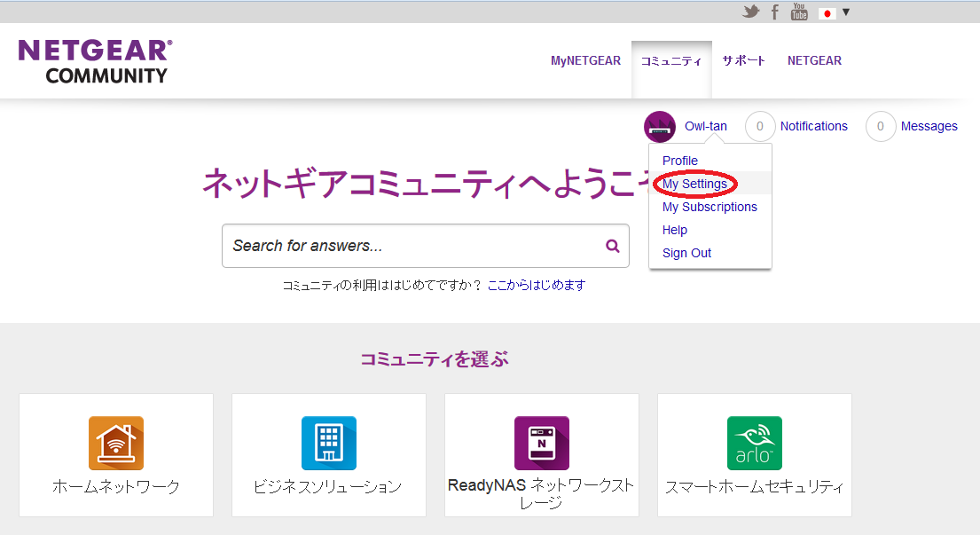Viewport: 980px width, 535px height.
Task: Open the ホームネットワーク community label
Action: [116, 487]
